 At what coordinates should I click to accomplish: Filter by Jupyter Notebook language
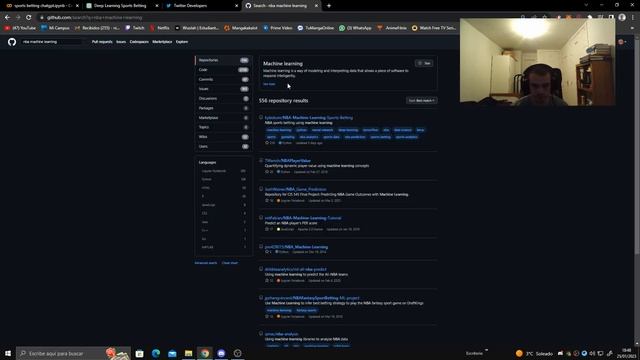point(223,171)
